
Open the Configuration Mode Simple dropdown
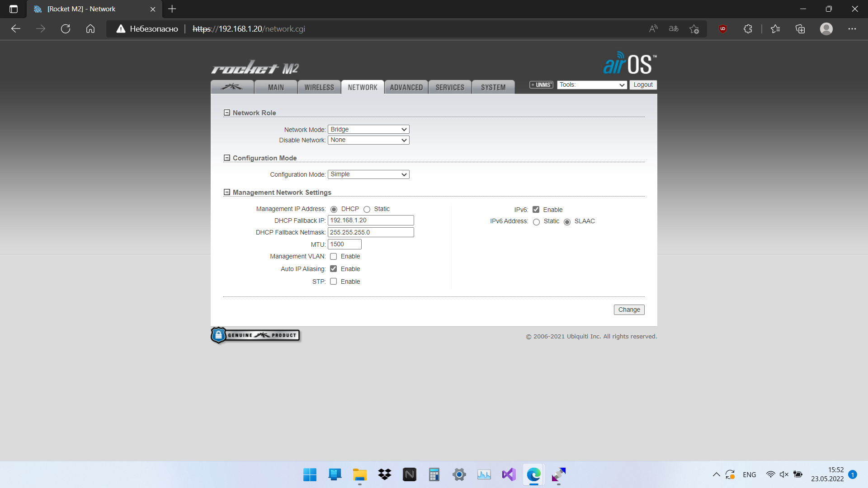point(368,174)
